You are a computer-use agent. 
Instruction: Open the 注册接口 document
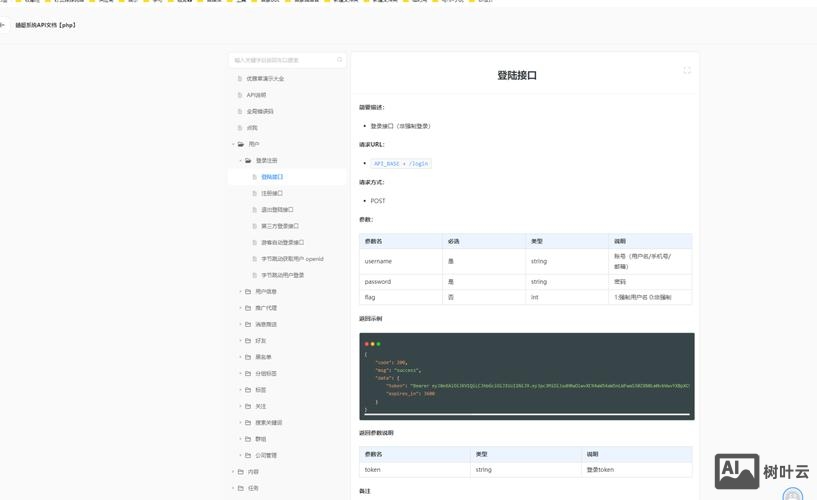pyautogui.click(x=272, y=194)
